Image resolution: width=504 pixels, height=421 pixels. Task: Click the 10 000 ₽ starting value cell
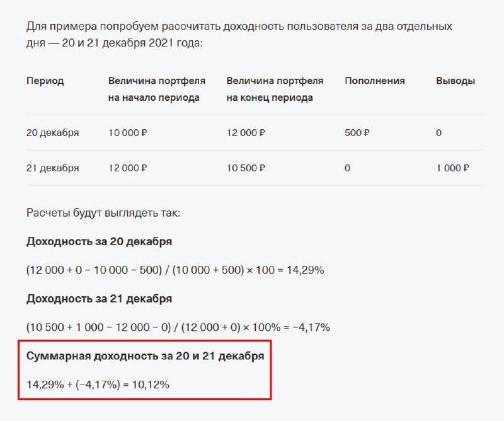click(x=128, y=133)
